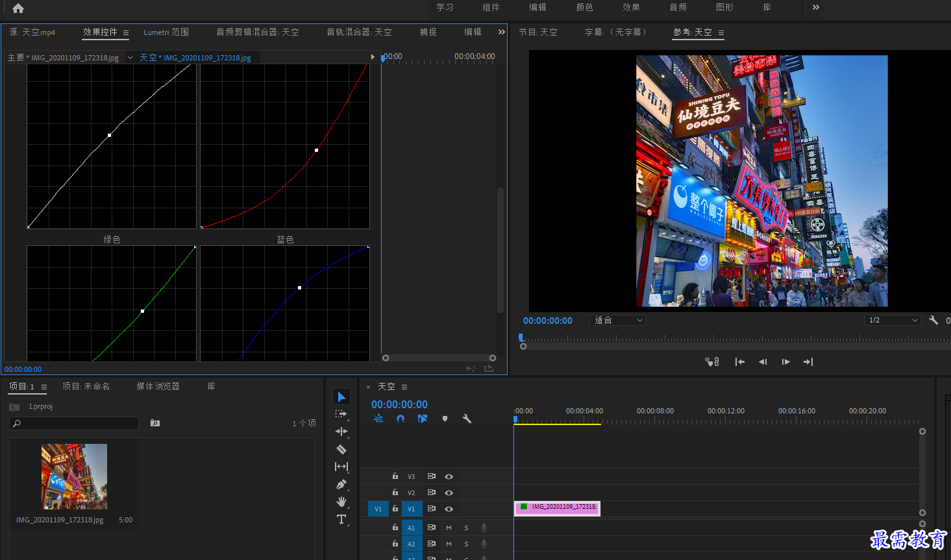This screenshot has height=560, width=951.
Task: Click the play-only-audio icon in effect controls
Action: pyautogui.click(x=471, y=369)
